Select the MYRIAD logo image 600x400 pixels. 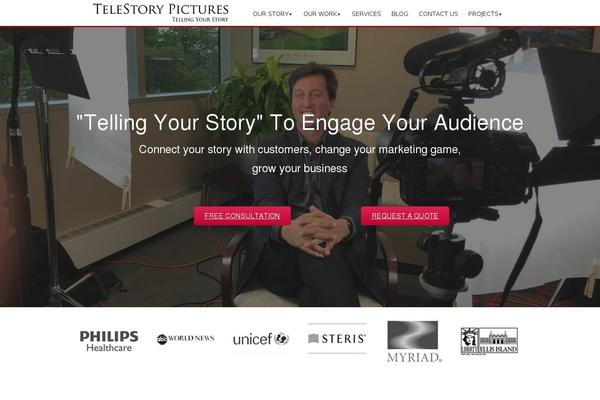(414, 341)
